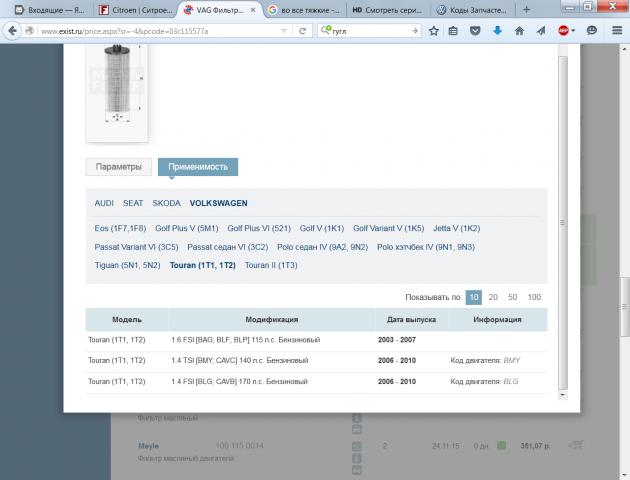Choose the Golf Plus VI (521) model
Screen dimensions: 630x480
(x=259, y=228)
